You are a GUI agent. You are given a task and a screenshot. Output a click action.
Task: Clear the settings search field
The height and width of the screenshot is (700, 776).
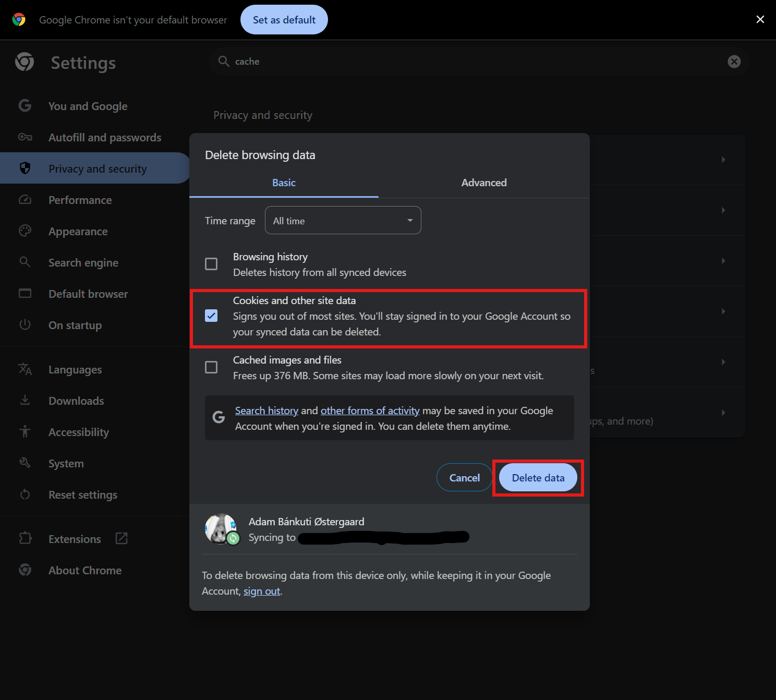click(x=734, y=62)
